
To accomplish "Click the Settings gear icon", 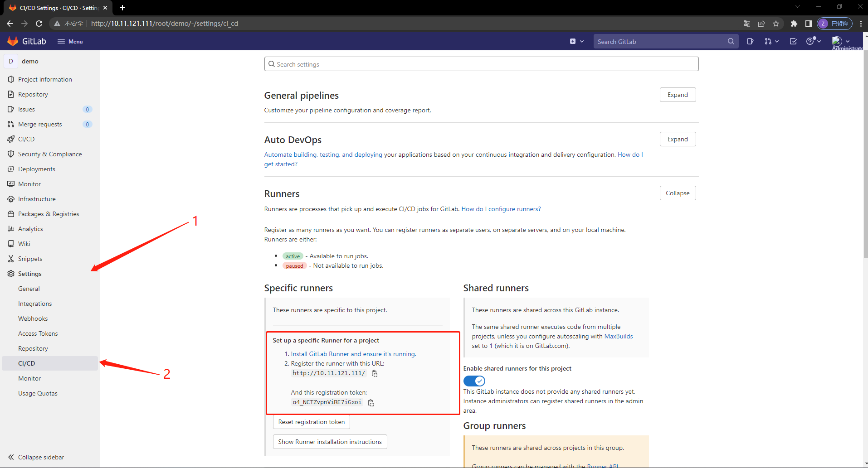I will 11,274.
